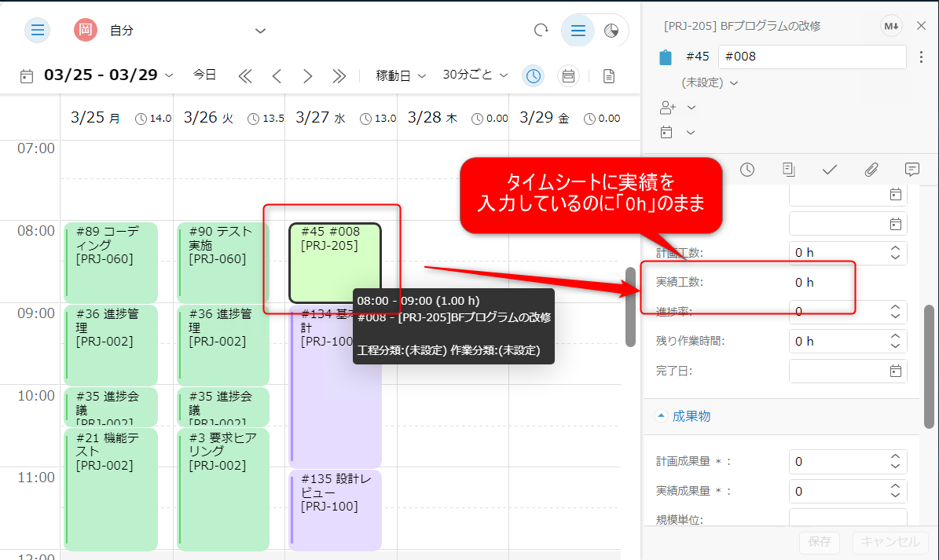Click the Markdown M↓ button
Viewport: 939px width, 560px height.
(x=891, y=26)
